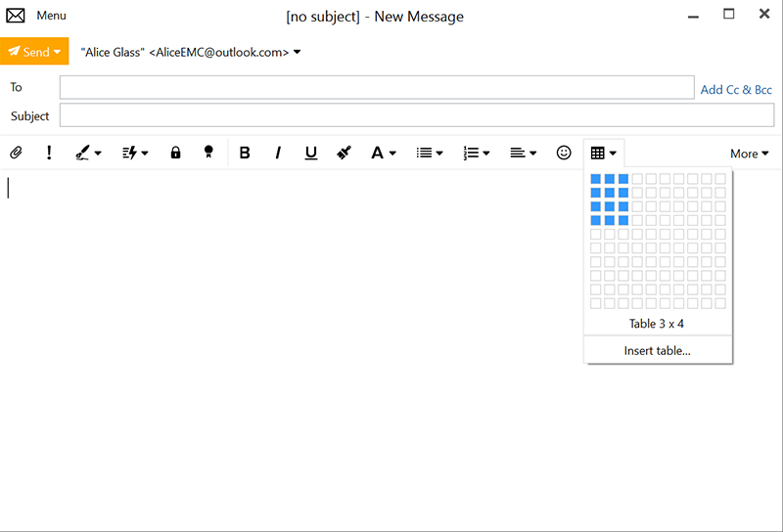
Task: Toggle message encryption lock icon
Action: [x=175, y=153]
